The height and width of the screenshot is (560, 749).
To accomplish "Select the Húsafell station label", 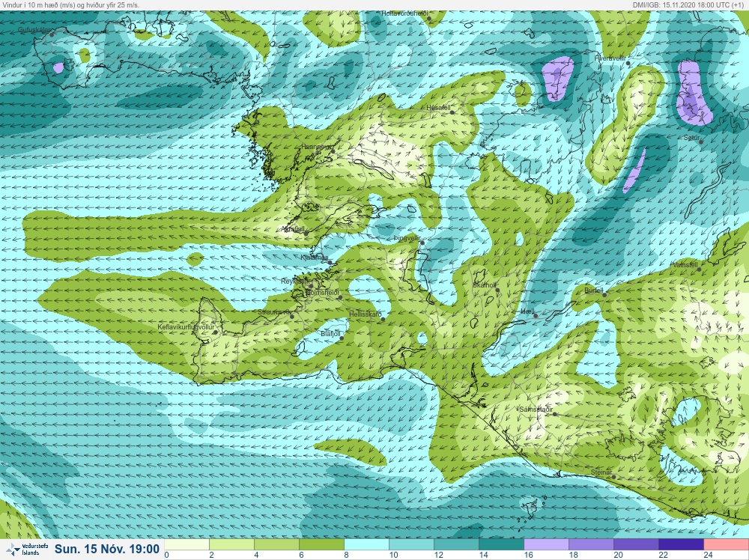I will (x=438, y=108).
